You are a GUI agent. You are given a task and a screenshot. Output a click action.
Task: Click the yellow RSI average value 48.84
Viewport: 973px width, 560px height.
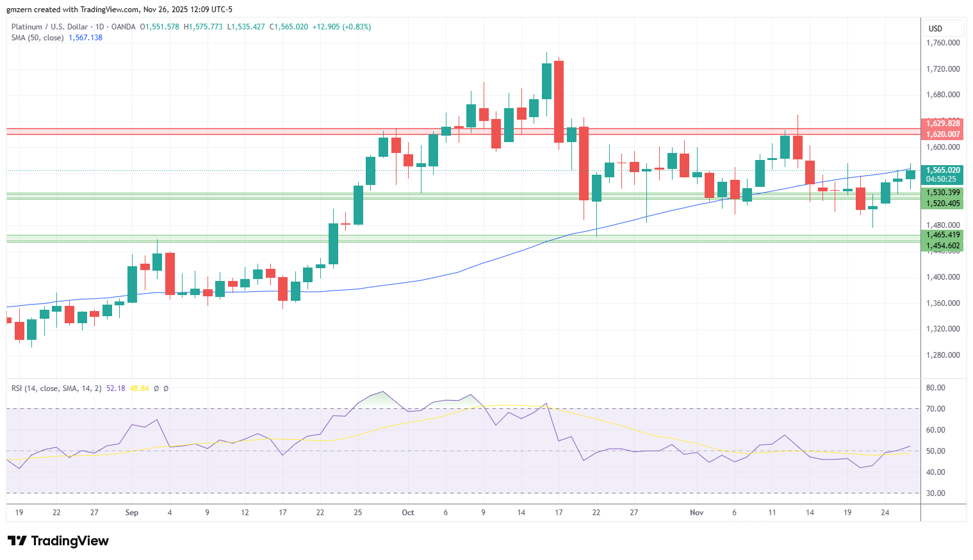pos(139,388)
